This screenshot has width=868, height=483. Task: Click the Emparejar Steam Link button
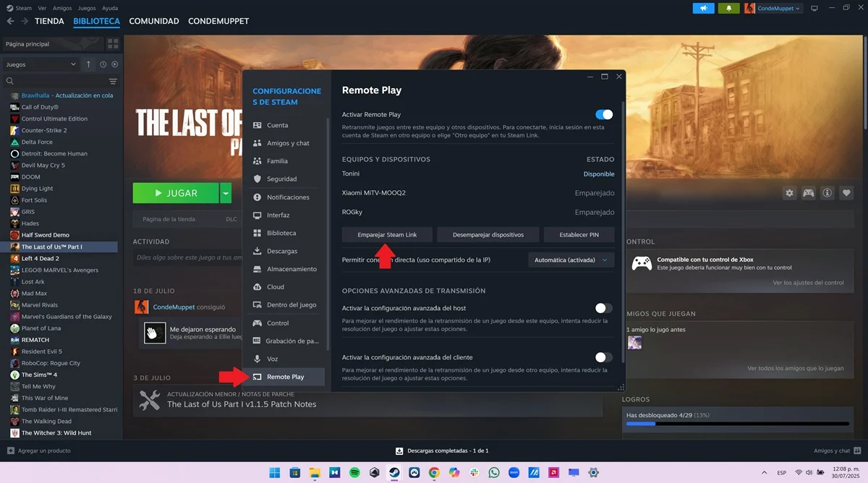(x=387, y=234)
